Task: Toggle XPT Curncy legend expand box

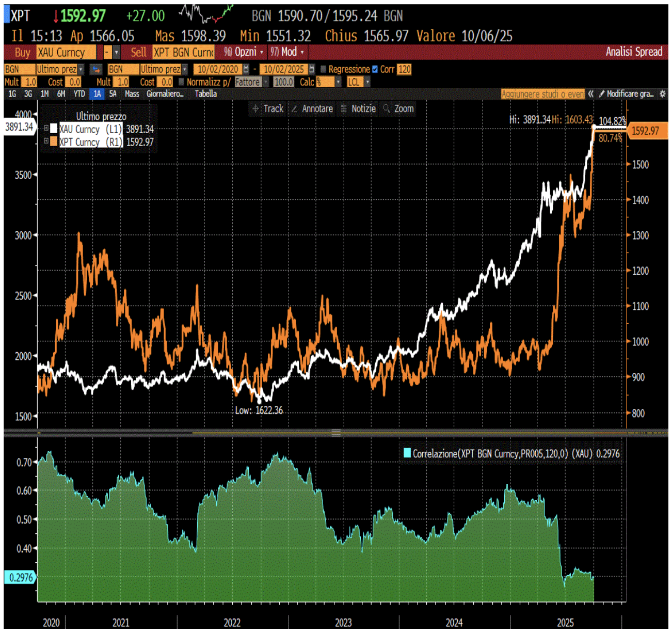Action: coord(46,140)
